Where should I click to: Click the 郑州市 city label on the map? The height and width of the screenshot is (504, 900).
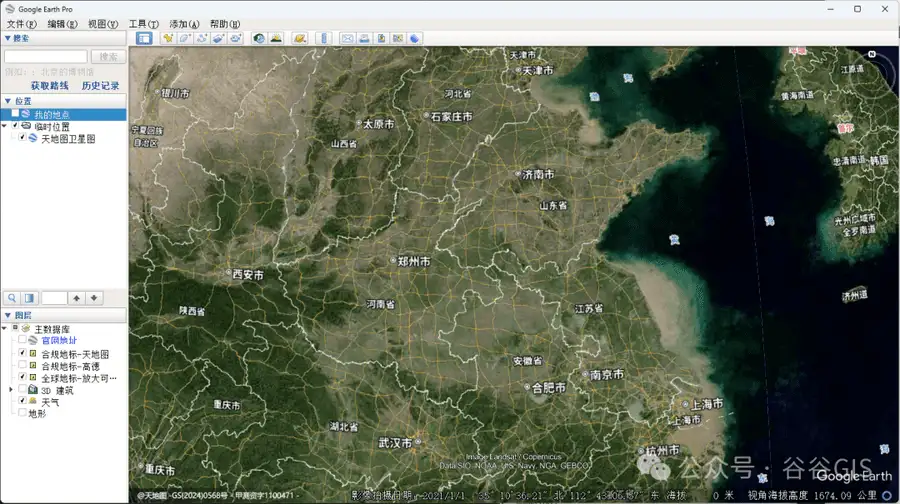coord(414,261)
